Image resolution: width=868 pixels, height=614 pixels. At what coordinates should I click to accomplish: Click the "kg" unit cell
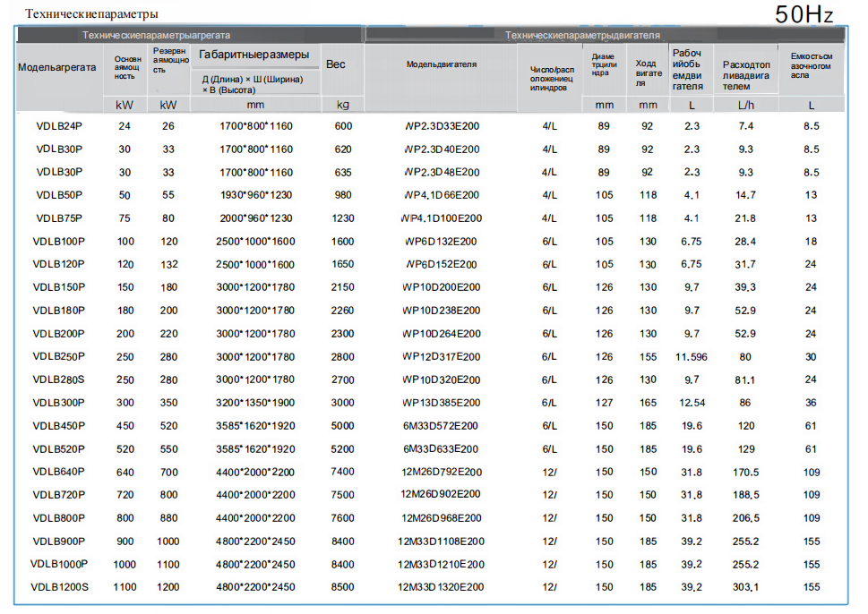tap(343, 105)
